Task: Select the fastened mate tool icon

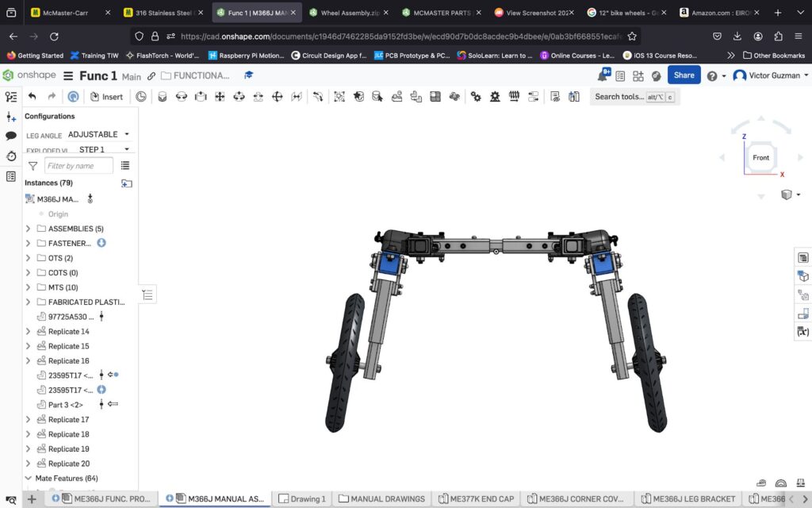Action: pos(163,96)
